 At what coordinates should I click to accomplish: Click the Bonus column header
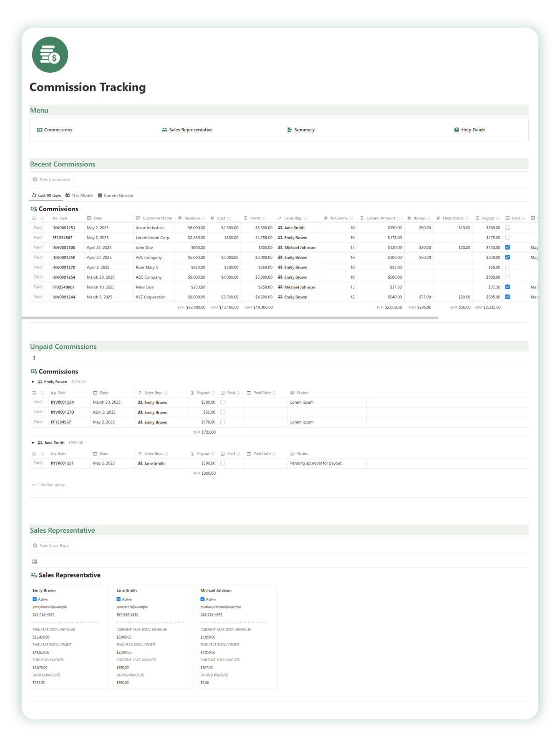[419, 218]
